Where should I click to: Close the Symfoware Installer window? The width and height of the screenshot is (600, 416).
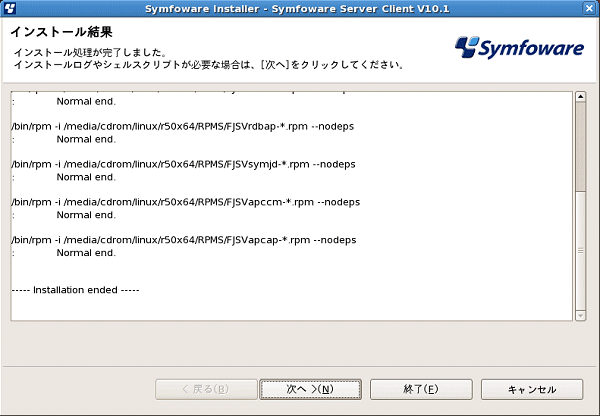589,8
